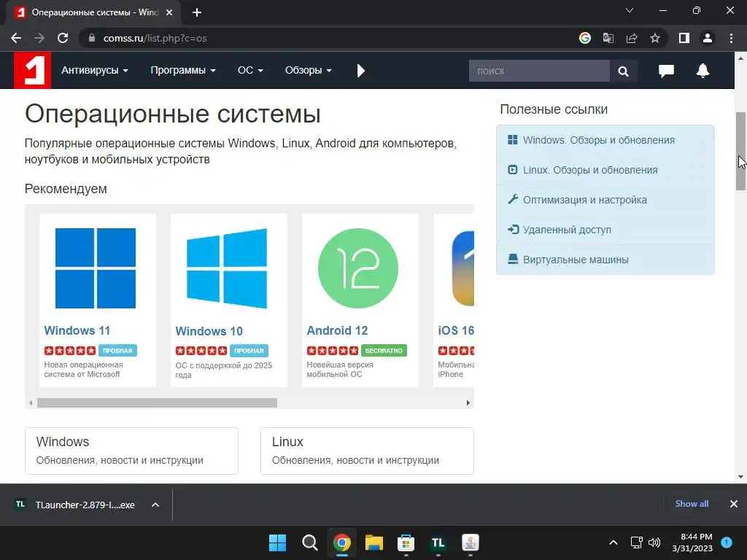Viewport: 747px width, 560px height.
Task: Translate this page icon
Action: click(x=608, y=38)
